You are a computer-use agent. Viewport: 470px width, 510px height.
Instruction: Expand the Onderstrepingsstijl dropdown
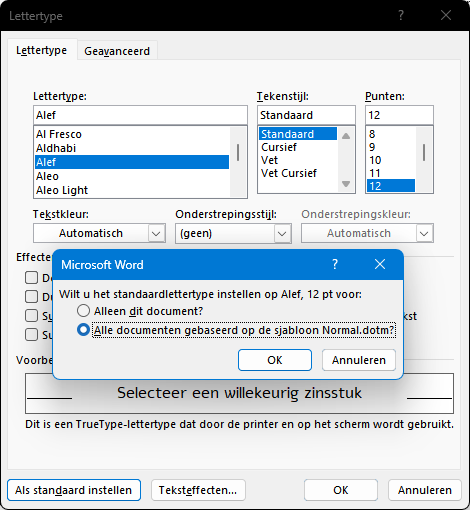click(x=233, y=233)
